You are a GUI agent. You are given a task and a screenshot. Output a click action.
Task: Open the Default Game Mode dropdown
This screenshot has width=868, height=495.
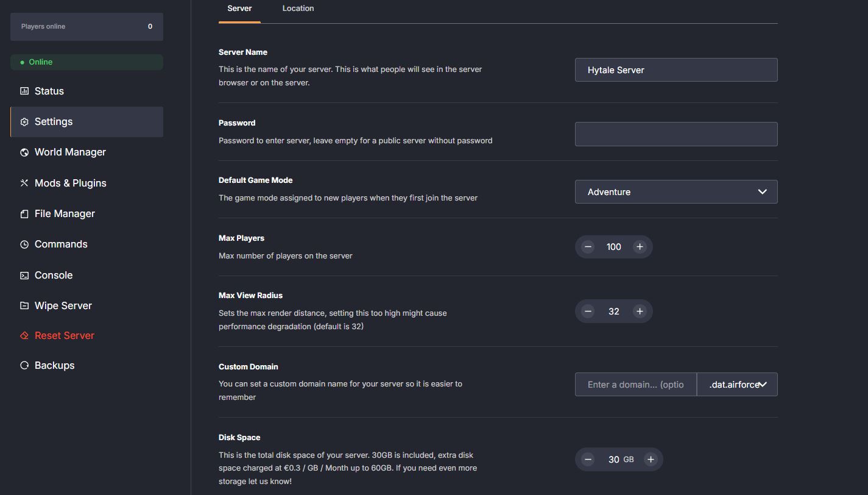(x=676, y=191)
